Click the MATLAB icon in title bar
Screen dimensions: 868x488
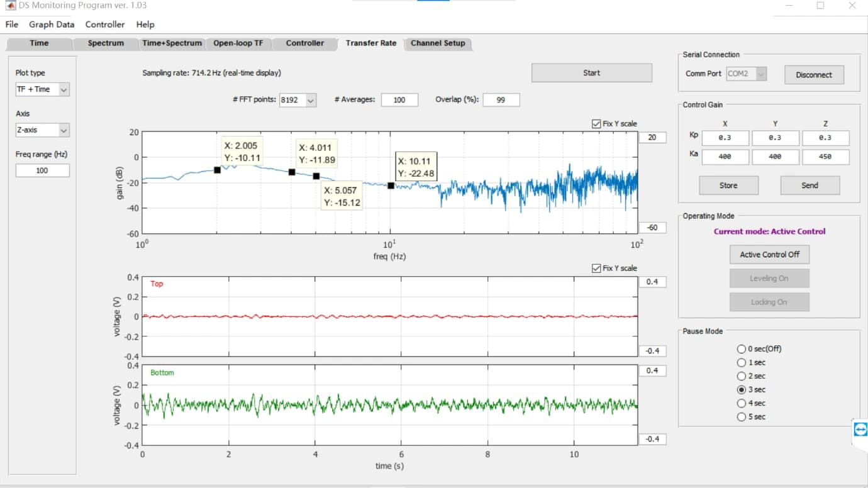point(11,5)
